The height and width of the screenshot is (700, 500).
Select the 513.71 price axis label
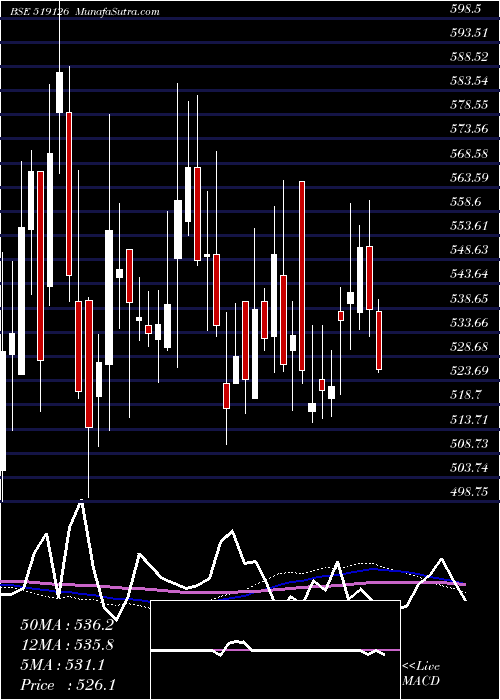click(x=468, y=420)
